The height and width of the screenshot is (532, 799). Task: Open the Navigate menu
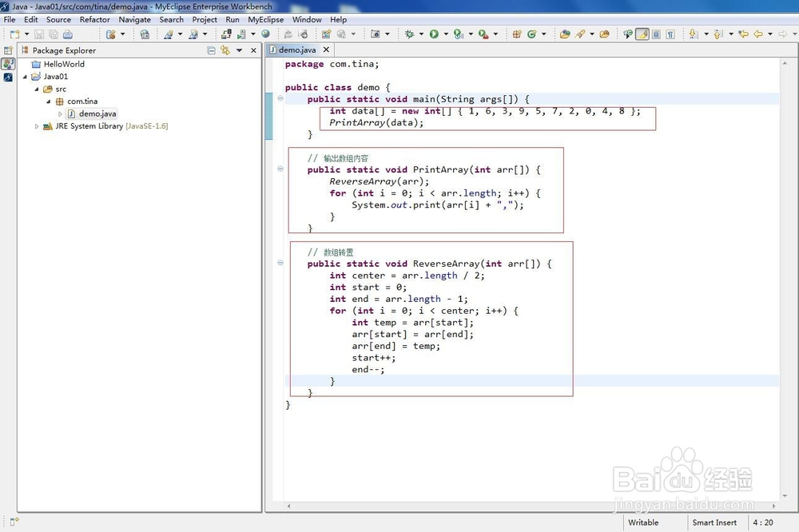click(x=134, y=19)
